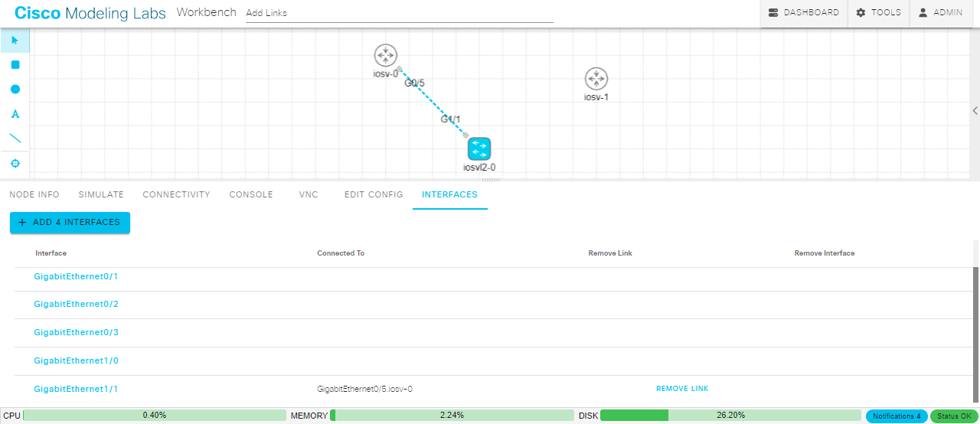The image size is (980, 424).
Task: Click GigabitEthernet0/2 interface row
Action: tap(494, 305)
